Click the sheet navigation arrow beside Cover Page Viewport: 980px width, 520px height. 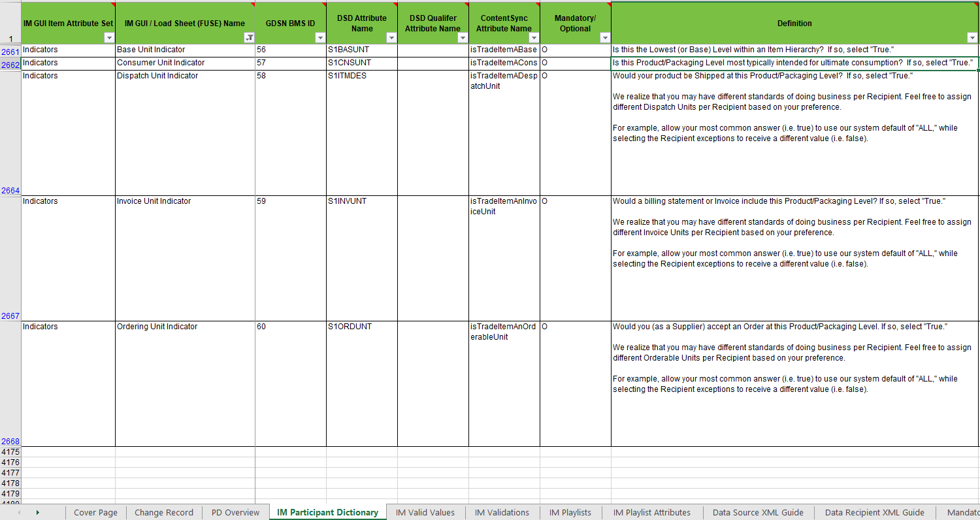37,512
